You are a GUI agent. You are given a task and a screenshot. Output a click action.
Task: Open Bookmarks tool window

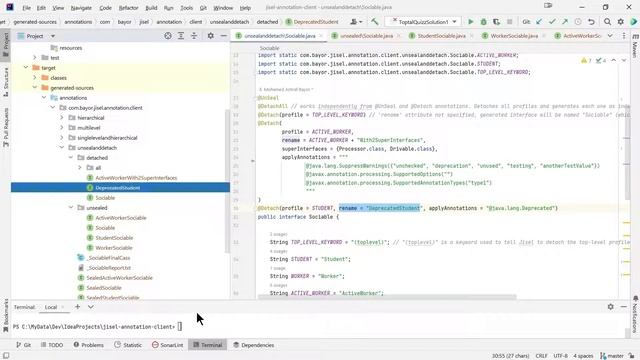click(x=6, y=315)
